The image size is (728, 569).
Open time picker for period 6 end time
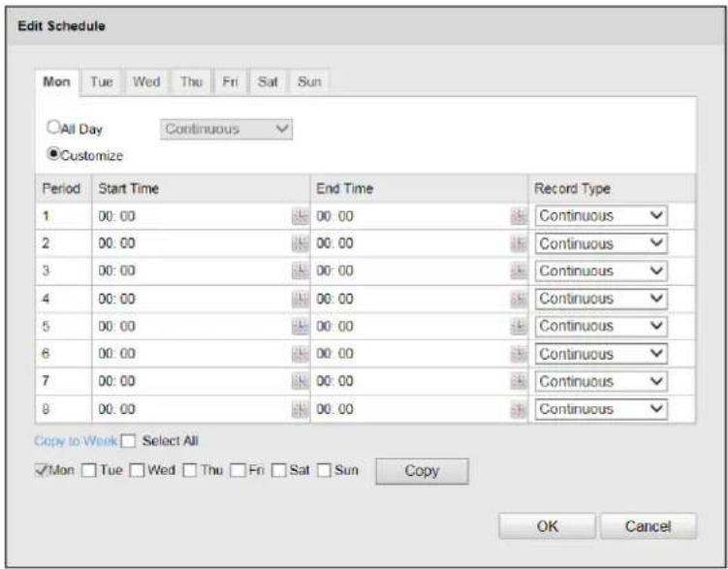[519, 354]
